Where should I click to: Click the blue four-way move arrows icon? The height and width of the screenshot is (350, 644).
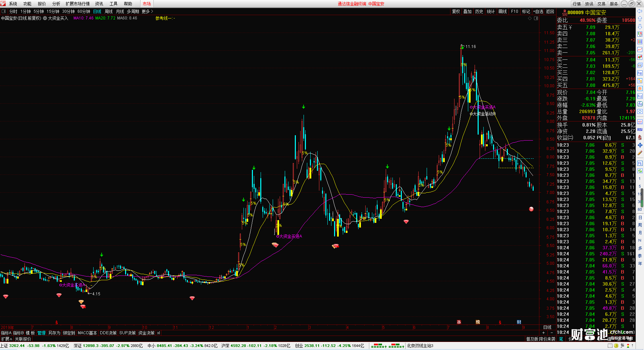coord(640,145)
